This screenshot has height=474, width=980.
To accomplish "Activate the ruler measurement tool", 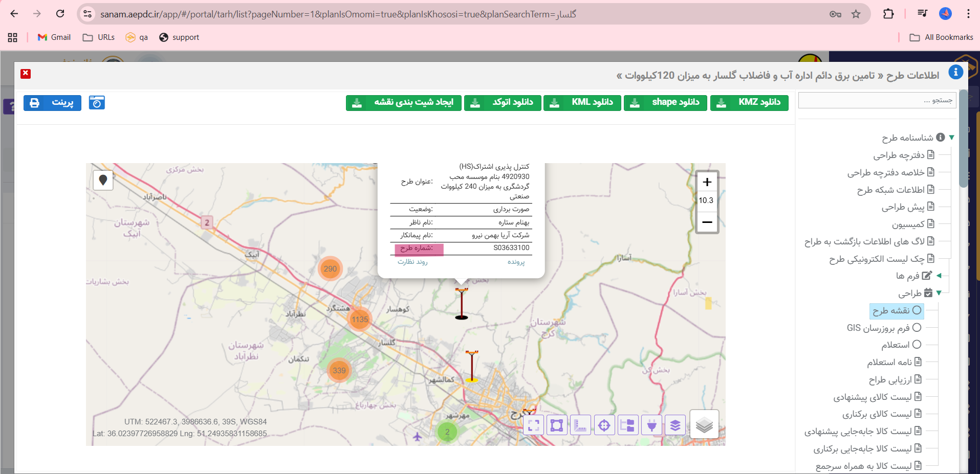I will coord(580,425).
